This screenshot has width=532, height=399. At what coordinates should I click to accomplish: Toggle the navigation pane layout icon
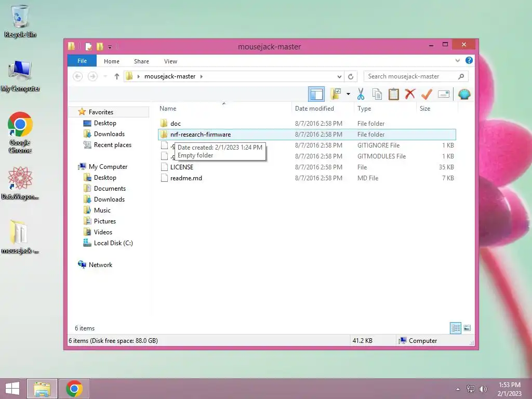coord(316,94)
